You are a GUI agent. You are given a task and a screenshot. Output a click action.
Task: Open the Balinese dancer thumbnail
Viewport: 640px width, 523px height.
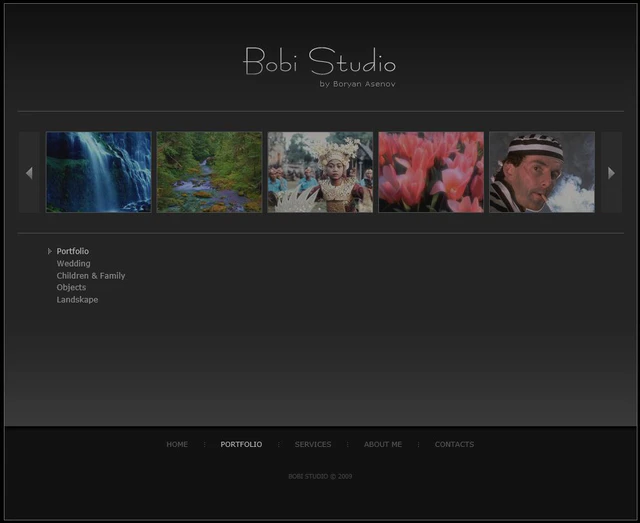(320, 172)
